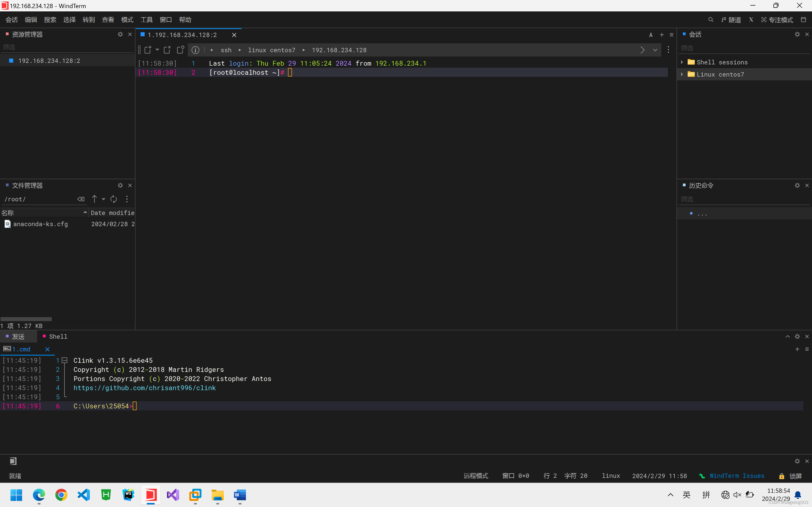Viewport: 812px width, 507px height.
Task: Open the clink GitHub URL in cmd output
Action: [144, 388]
